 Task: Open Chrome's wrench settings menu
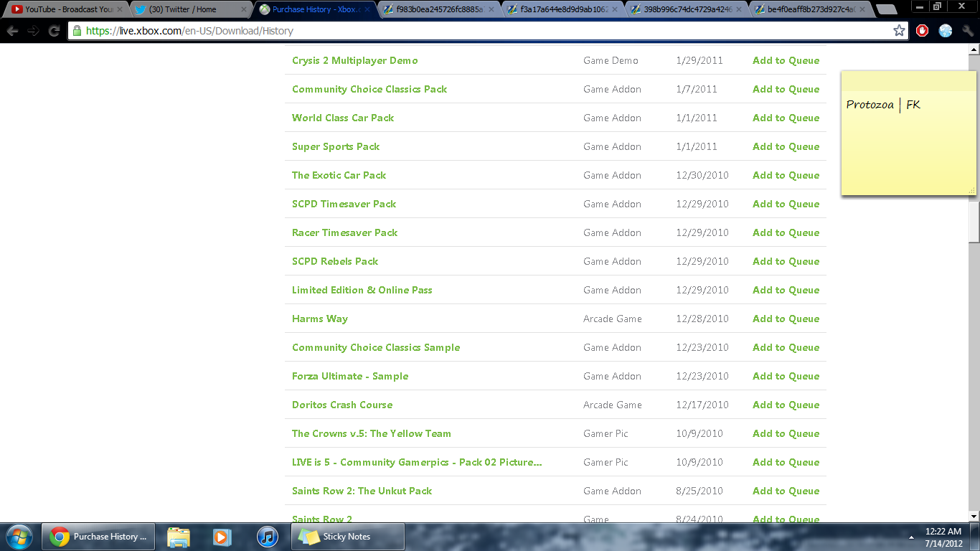pyautogui.click(x=968, y=31)
